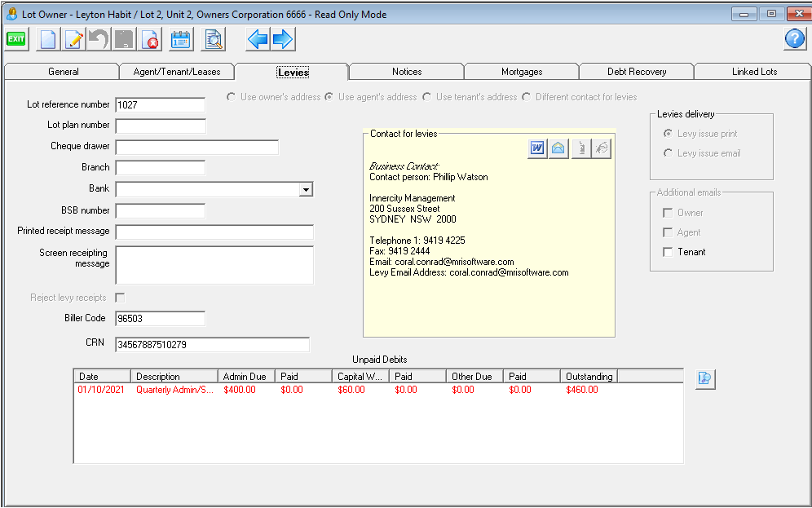Go to previous record with left arrow
The width and height of the screenshot is (812, 508).
pos(258,39)
